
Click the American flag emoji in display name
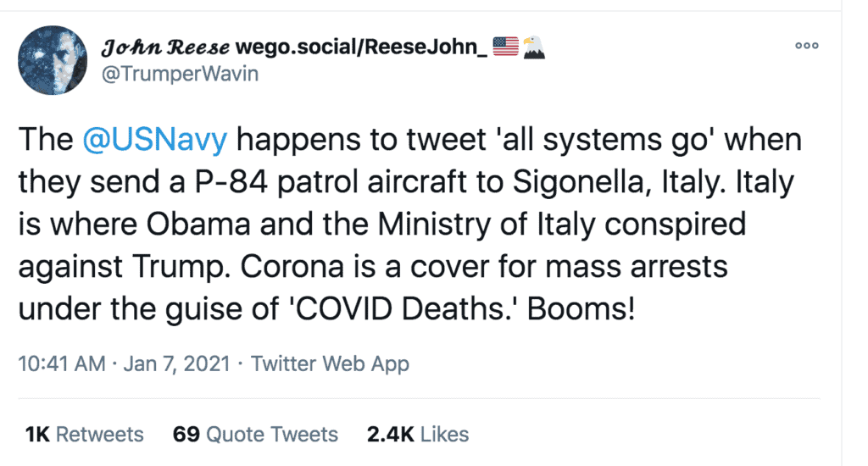click(505, 47)
